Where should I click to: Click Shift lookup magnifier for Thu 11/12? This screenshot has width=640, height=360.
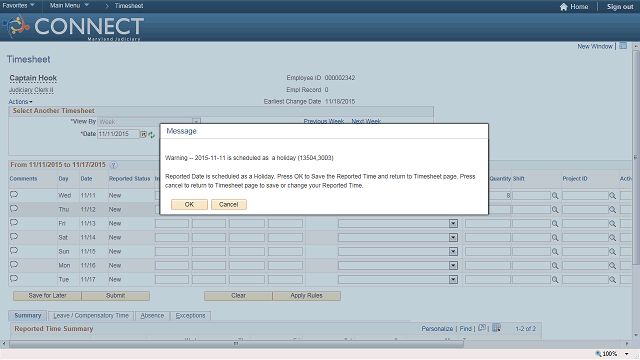(x=555, y=210)
